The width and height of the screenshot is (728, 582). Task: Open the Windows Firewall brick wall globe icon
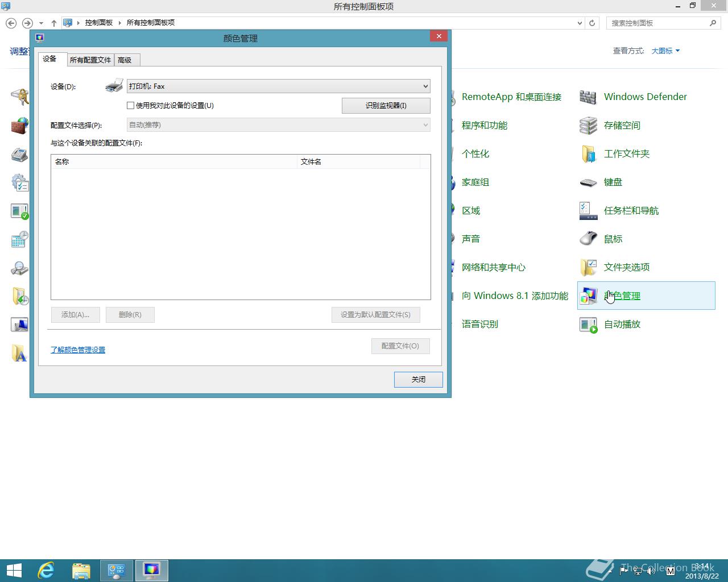[x=20, y=126]
